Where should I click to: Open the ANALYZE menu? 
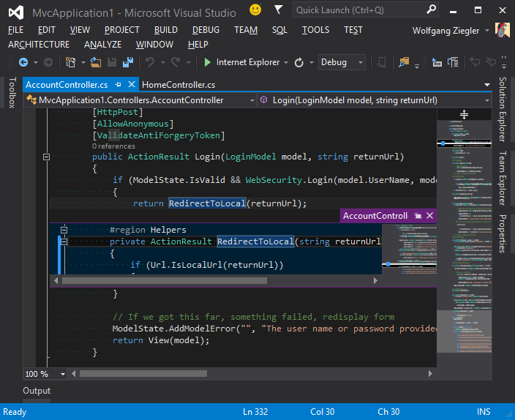[102, 45]
